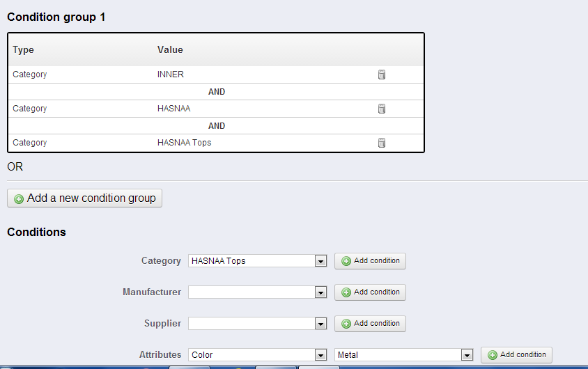The image size is (588, 369).
Task: Select the HASNAA Tops value in table
Action: point(185,143)
